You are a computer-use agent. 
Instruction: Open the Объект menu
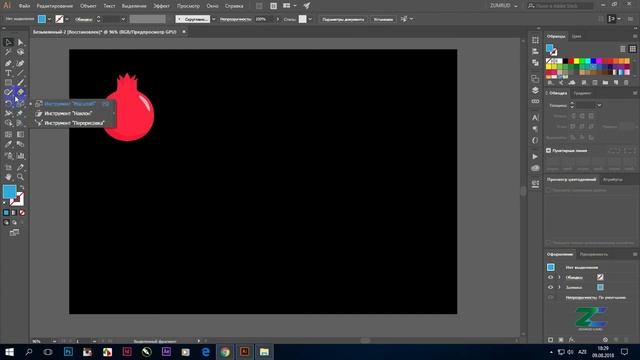coord(88,6)
